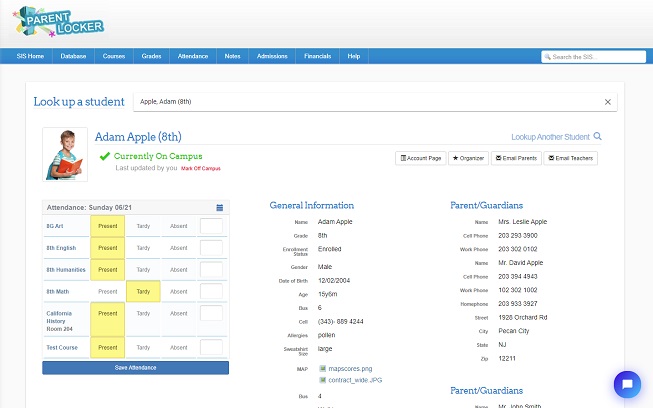Viewport: 653px width, 408px height.
Task: Expand the Grades menu
Action: click(151, 57)
